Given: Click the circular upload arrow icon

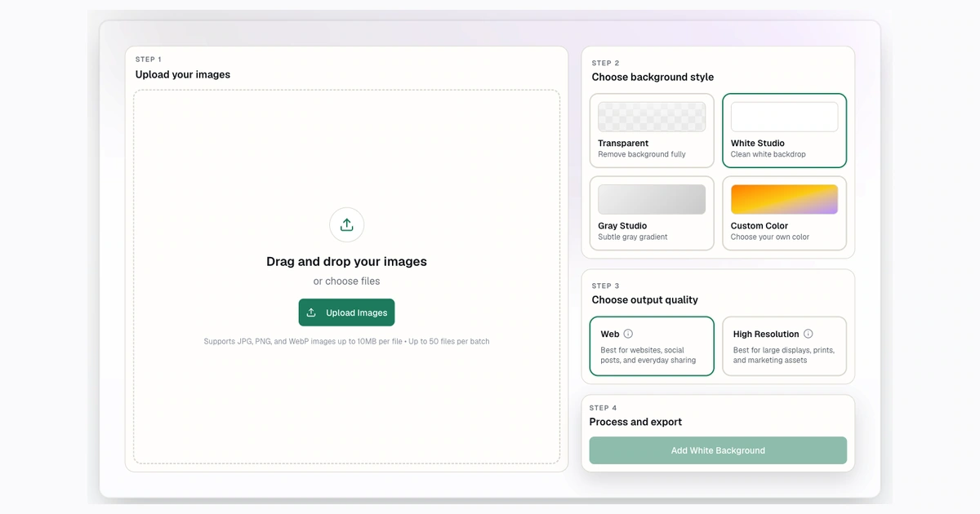Looking at the screenshot, I should tap(346, 224).
